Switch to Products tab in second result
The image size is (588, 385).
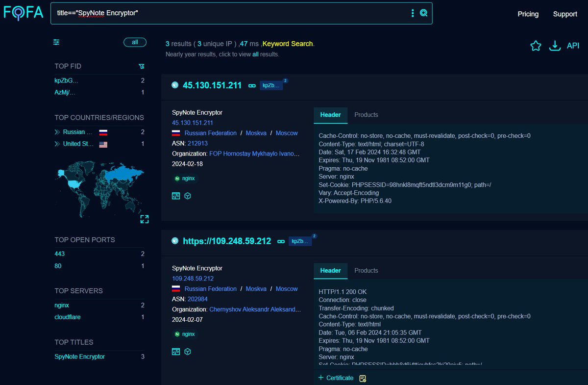[x=366, y=271]
